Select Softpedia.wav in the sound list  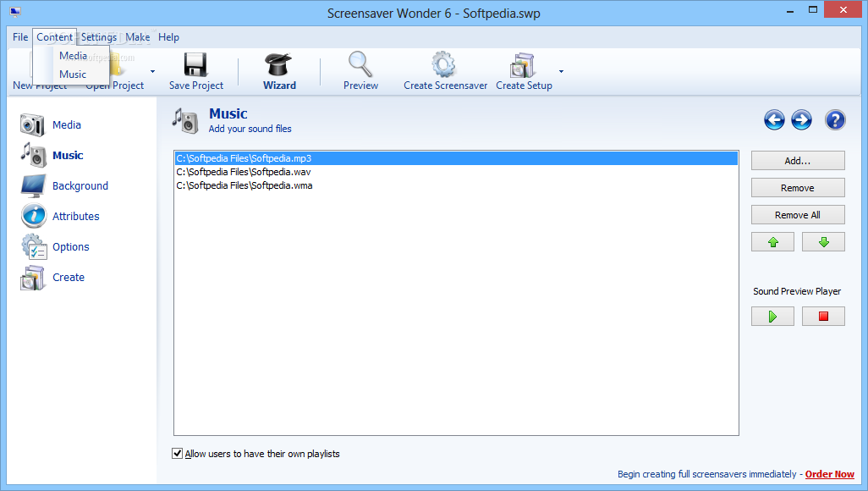coord(456,172)
